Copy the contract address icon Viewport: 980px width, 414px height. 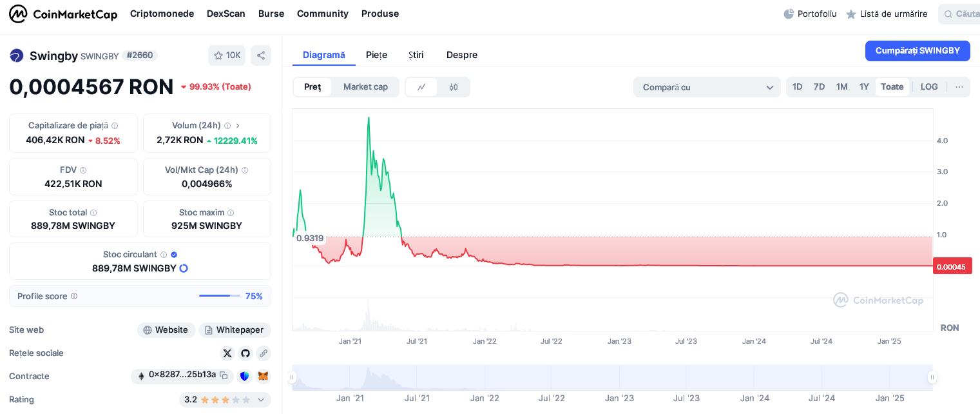coord(224,375)
